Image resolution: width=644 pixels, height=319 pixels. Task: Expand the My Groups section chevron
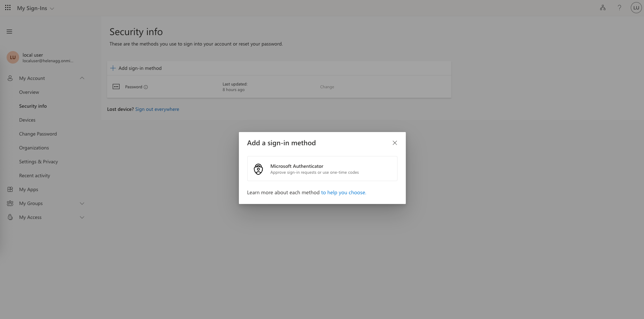tap(82, 203)
